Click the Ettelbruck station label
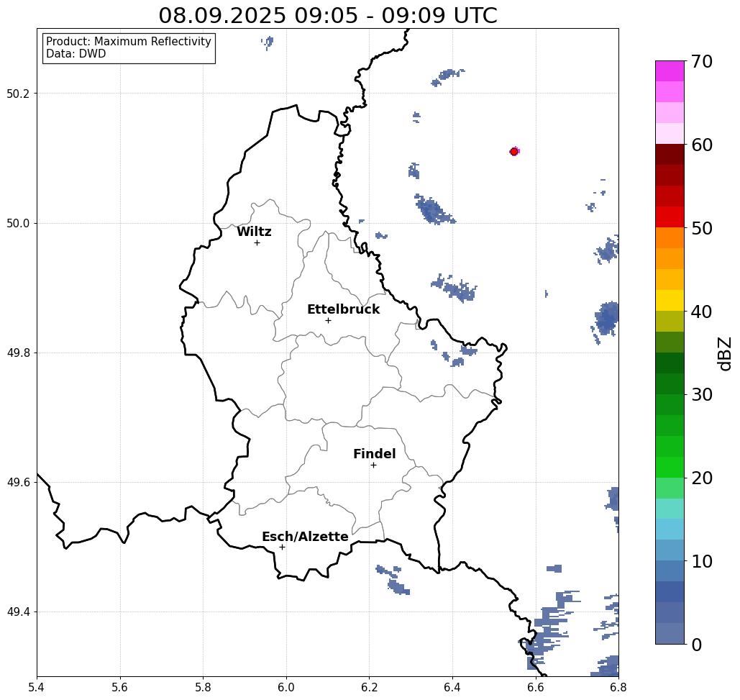This screenshot has height=700, width=740. coord(343,309)
